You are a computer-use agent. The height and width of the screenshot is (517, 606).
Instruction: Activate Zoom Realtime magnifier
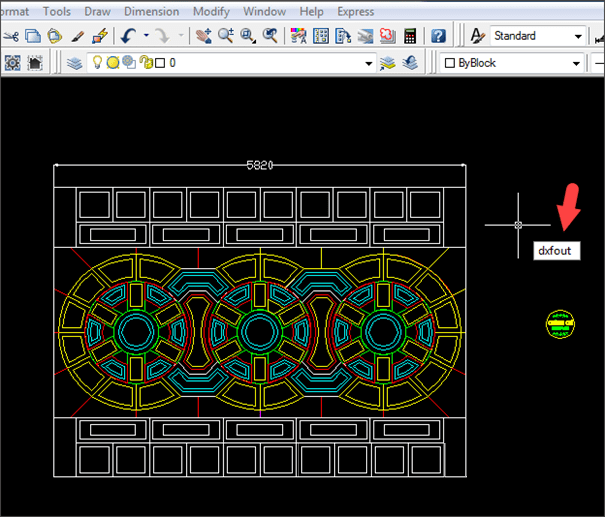click(226, 36)
